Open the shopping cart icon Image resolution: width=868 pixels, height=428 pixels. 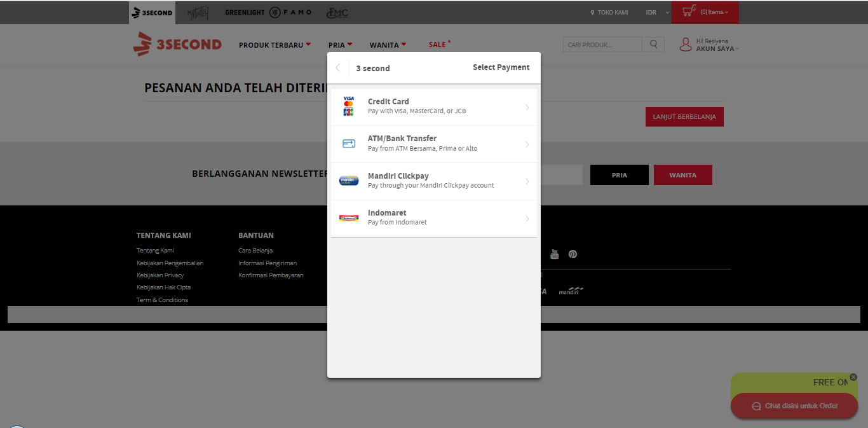[x=689, y=11]
